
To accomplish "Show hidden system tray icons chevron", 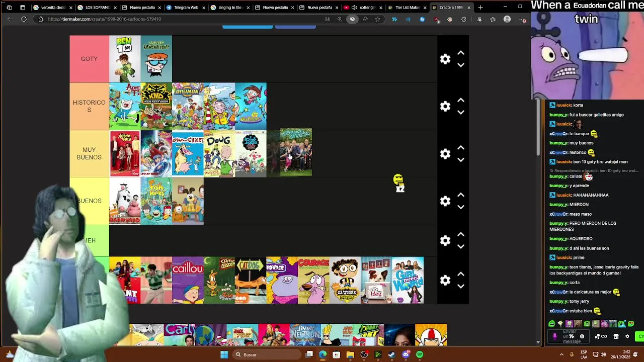I will pyautogui.click(x=561, y=354).
